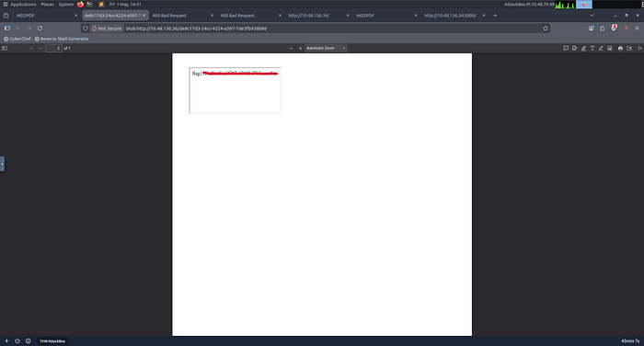This screenshot has width=644, height=346.
Task: Open the Firefox hamburger menu
Action: [x=637, y=29]
